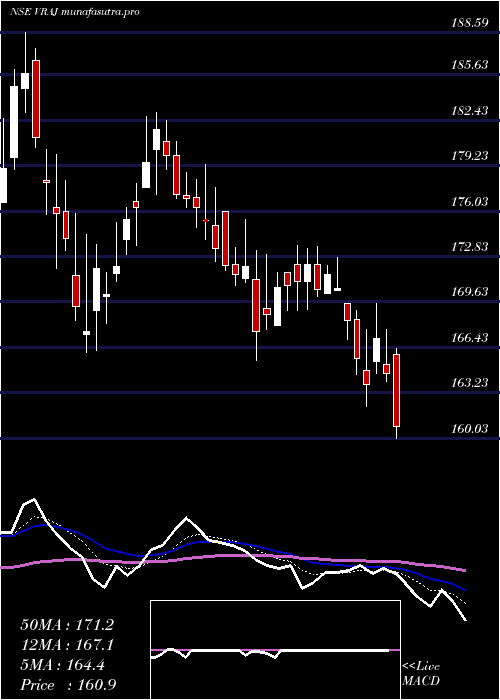Click the <<Live MACD label
500x700 pixels.
(x=421, y=674)
